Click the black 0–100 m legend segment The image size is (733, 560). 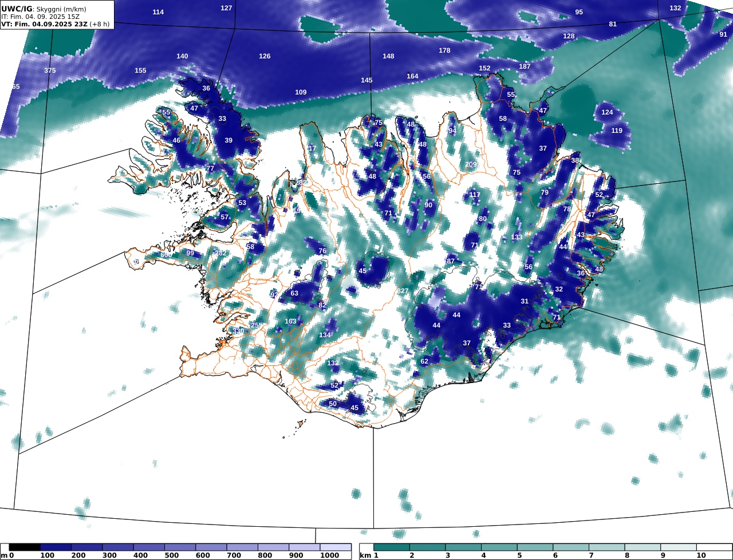click(25, 547)
